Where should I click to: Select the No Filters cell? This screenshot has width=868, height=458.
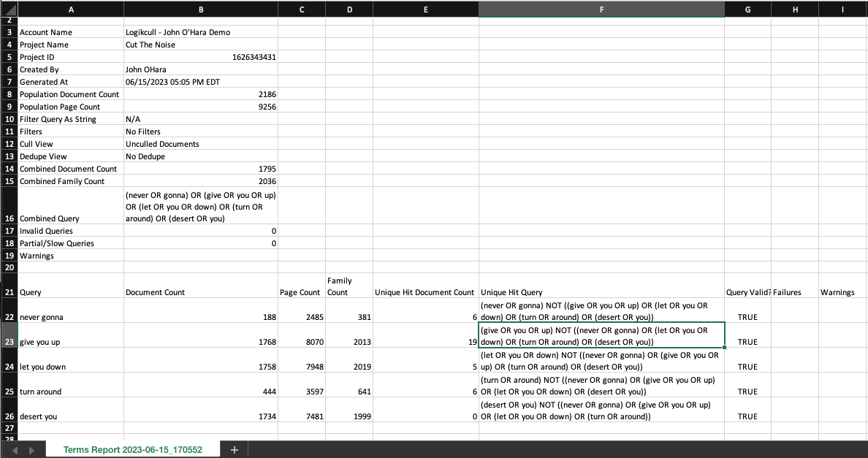pyautogui.click(x=201, y=131)
